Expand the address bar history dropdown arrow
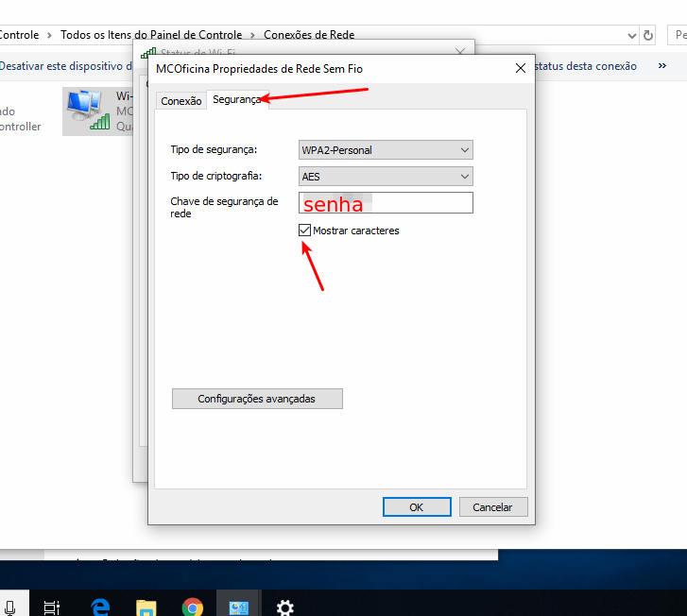The height and width of the screenshot is (616, 687). point(632,35)
